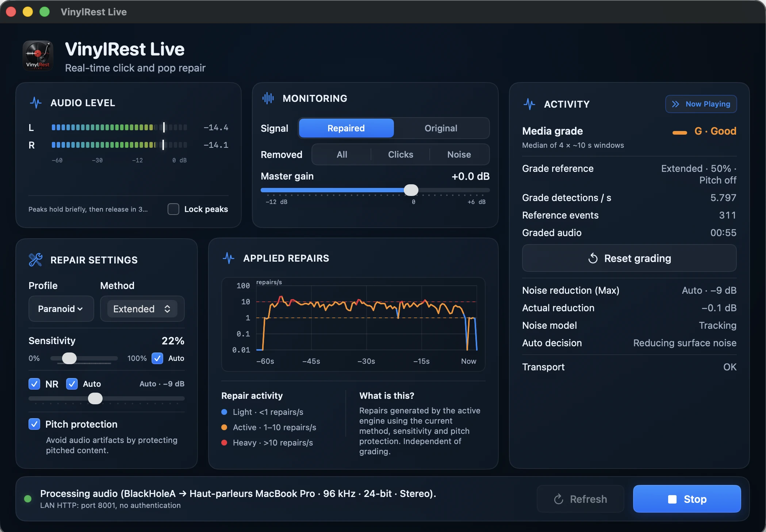Click the orange Media grade indicator bar
This screenshot has height=532, width=766.
pyautogui.click(x=680, y=133)
